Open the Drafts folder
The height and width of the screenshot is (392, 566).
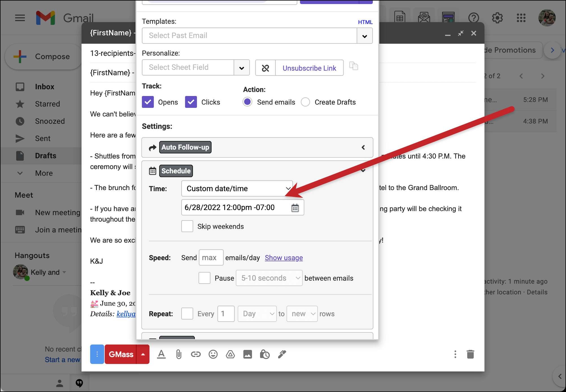(x=45, y=156)
